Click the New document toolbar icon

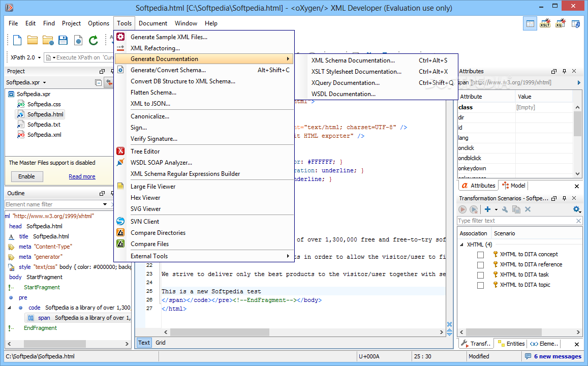17,40
